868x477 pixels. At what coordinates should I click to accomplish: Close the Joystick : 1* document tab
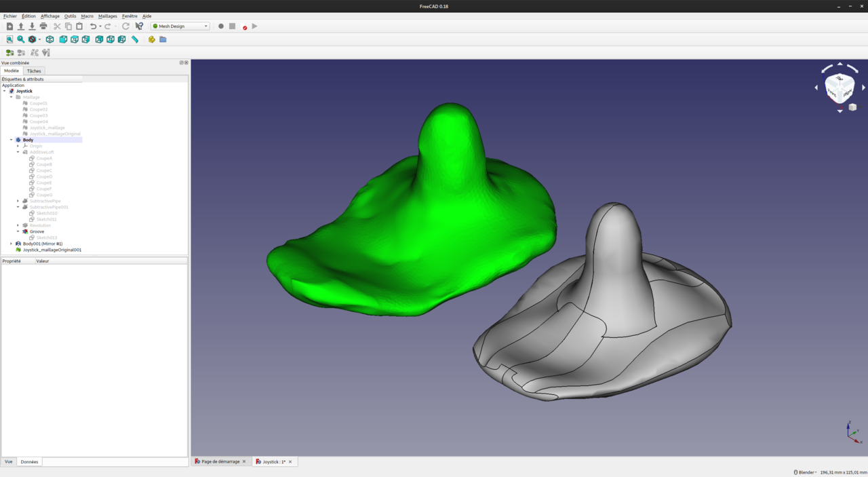point(290,461)
